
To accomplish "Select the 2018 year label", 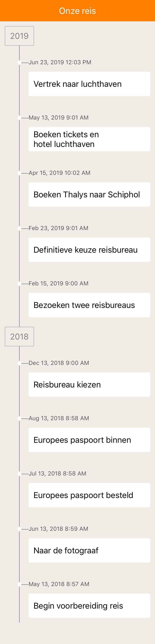I will 19,337.
